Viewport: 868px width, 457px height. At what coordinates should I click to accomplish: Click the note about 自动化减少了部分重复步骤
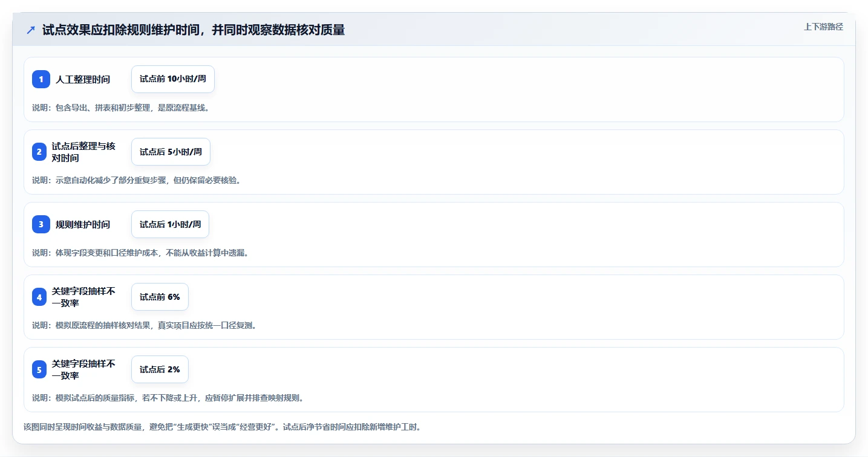(x=137, y=180)
